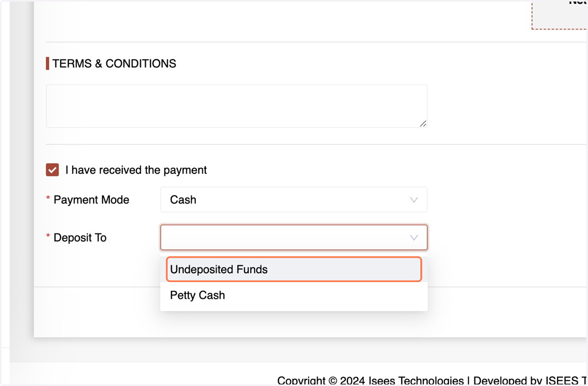Click the red bar marker beside the Terms heading
Screen dimensions: 588x386
tap(48, 64)
